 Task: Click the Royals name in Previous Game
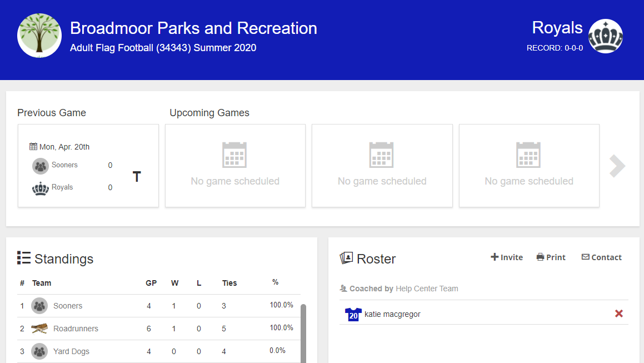point(62,187)
